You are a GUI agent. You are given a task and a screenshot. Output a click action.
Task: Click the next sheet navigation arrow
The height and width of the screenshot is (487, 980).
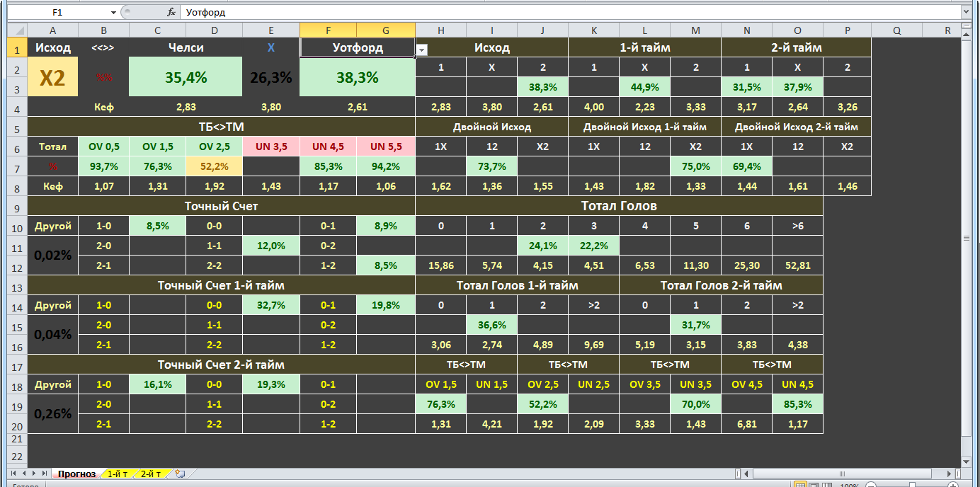tap(34, 473)
